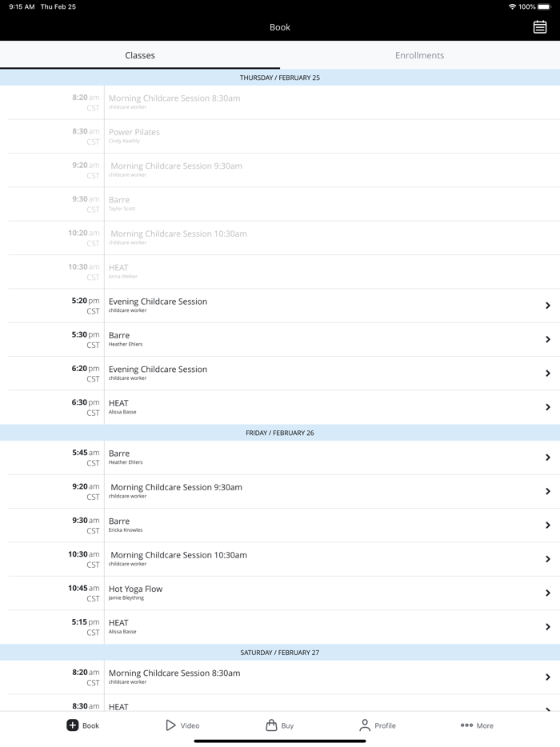Tap the battery status icon
Image resolution: width=560 pixels, height=747 pixels.
click(x=546, y=6)
